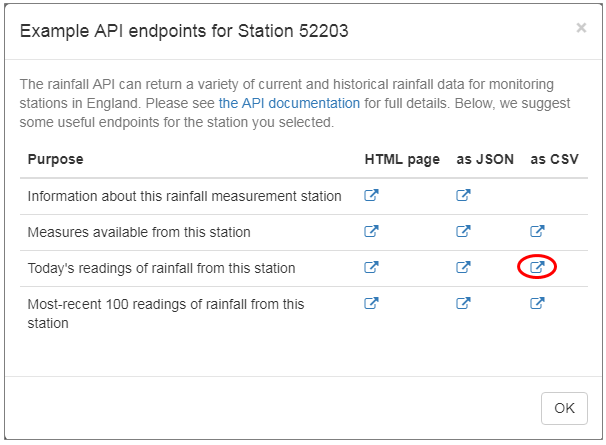Click the dialog title for Station 52203
This screenshot has width=606, height=445.
tap(184, 31)
